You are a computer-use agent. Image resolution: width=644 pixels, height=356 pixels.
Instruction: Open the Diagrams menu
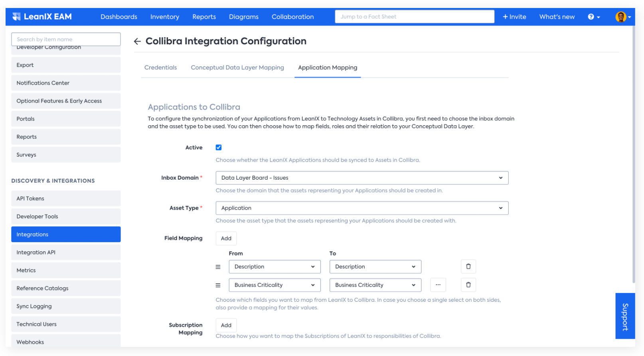pyautogui.click(x=244, y=17)
